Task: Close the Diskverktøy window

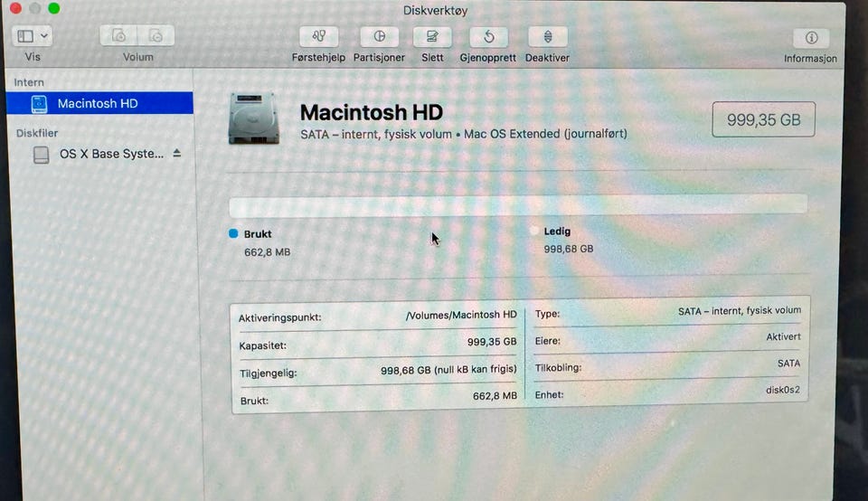Action: tap(15, 8)
